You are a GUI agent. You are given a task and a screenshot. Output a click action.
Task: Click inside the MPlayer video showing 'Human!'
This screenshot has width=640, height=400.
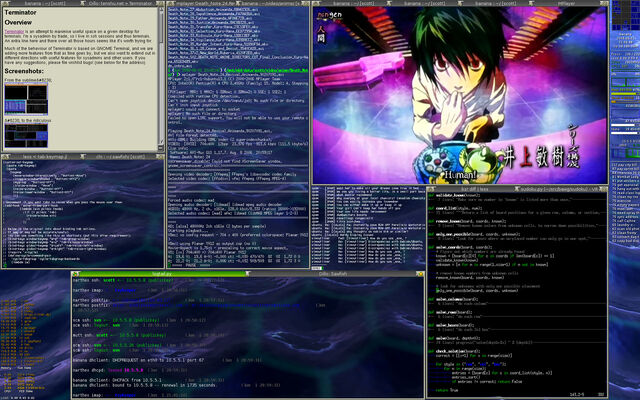pyautogui.click(x=460, y=95)
